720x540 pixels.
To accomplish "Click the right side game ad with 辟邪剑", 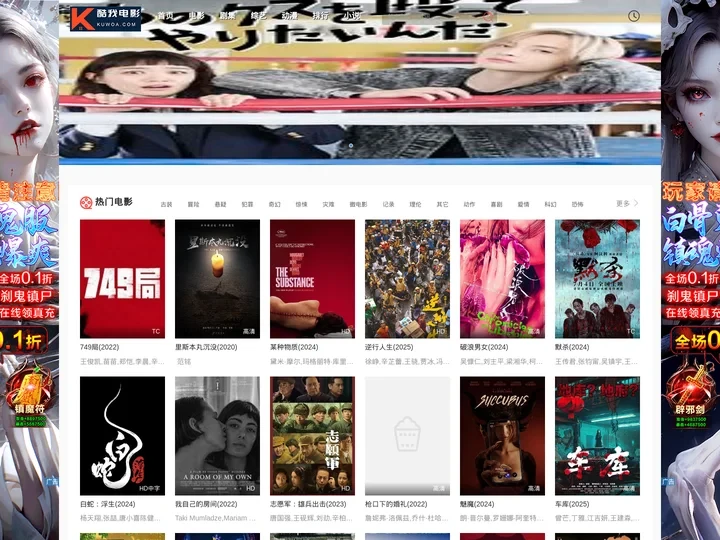I will [x=691, y=270].
